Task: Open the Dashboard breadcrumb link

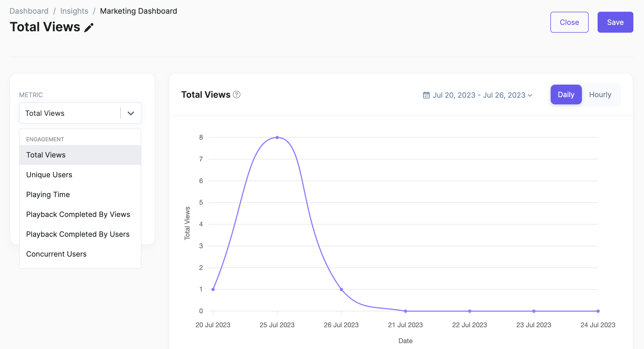Action: tap(29, 11)
